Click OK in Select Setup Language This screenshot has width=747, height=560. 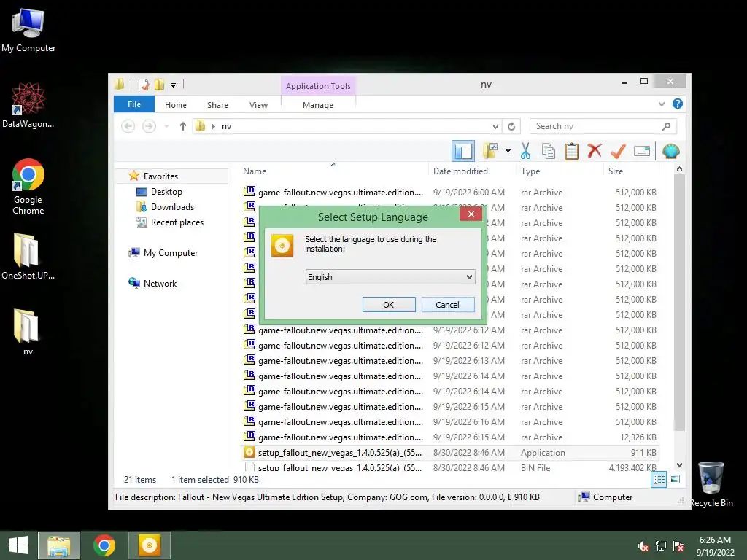(x=389, y=305)
